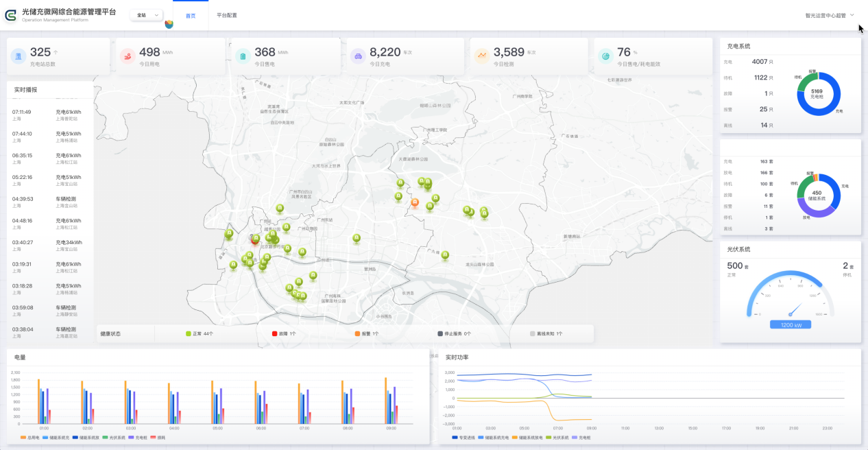Click the 今日用电 electricity usage icon
This screenshot has width=868, height=450.
pos(127,56)
